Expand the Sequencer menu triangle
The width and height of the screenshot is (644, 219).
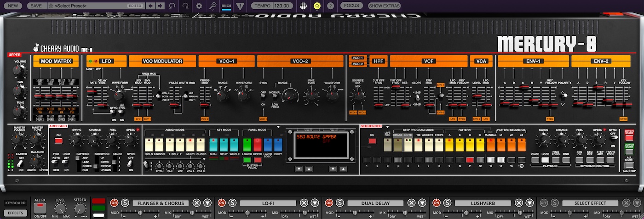click(x=388, y=126)
